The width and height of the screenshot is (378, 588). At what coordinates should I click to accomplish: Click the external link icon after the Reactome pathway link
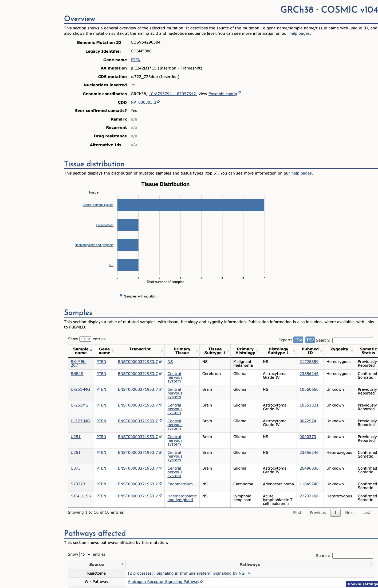coord(249,573)
